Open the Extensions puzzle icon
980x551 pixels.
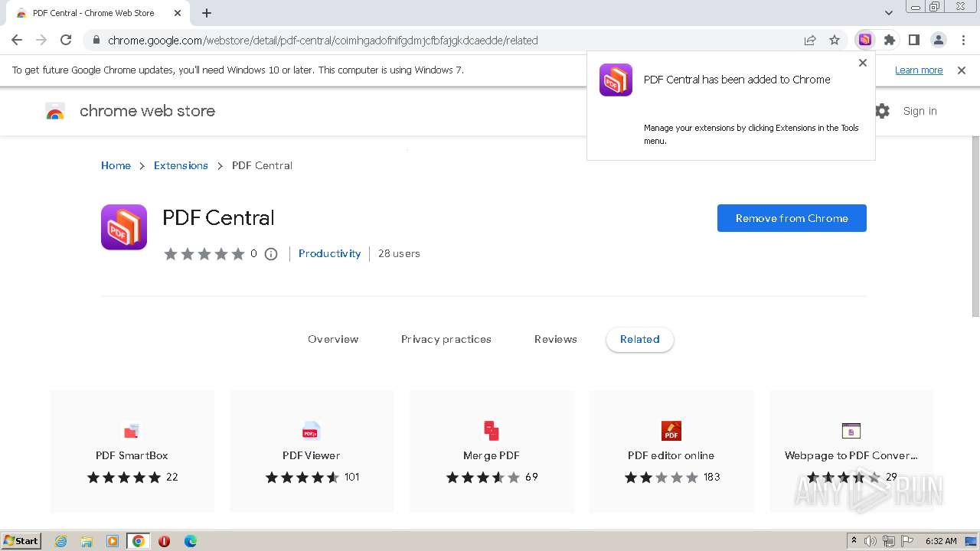point(889,40)
